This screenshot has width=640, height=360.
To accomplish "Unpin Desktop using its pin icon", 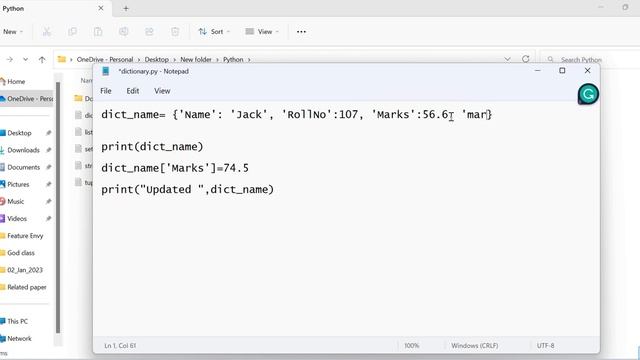I will point(48,133).
